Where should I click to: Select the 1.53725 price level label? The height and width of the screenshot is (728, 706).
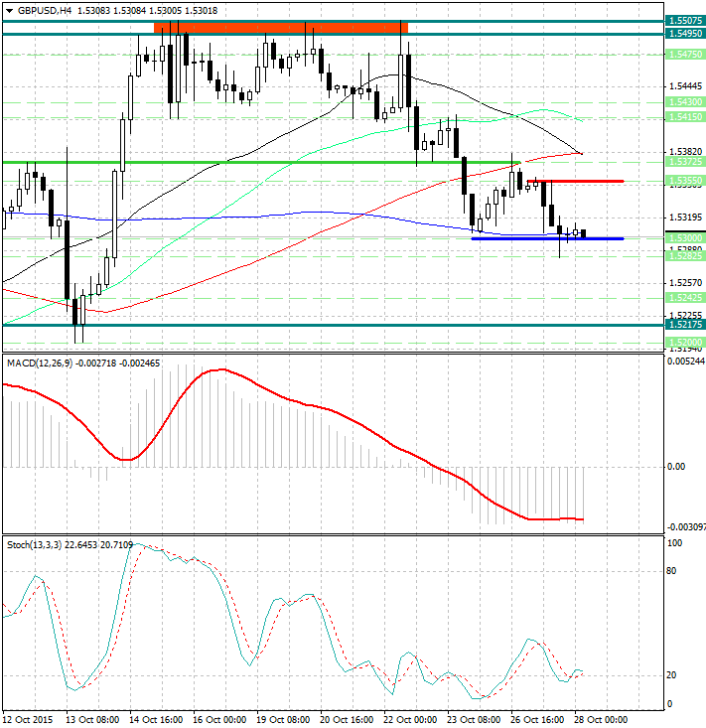[x=685, y=162]
